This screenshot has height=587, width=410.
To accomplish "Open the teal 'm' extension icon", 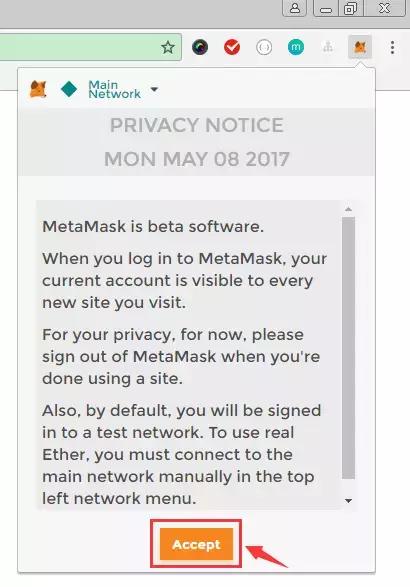I will point(296,47).
